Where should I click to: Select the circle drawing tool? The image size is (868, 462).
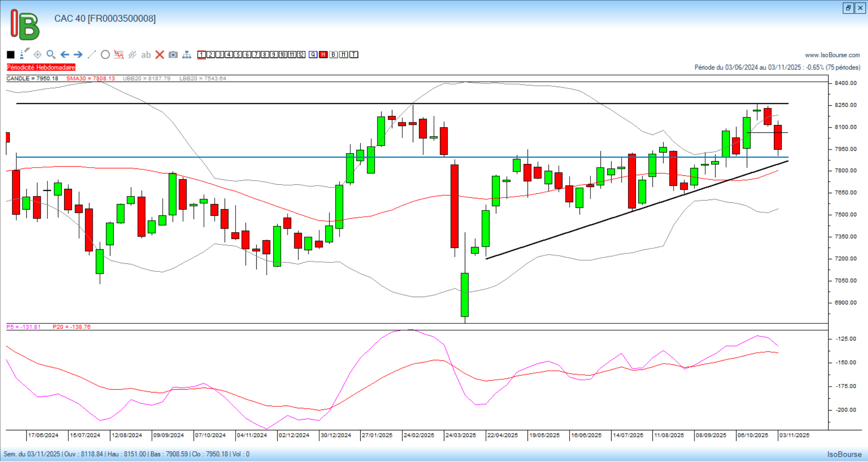point(105,55)
